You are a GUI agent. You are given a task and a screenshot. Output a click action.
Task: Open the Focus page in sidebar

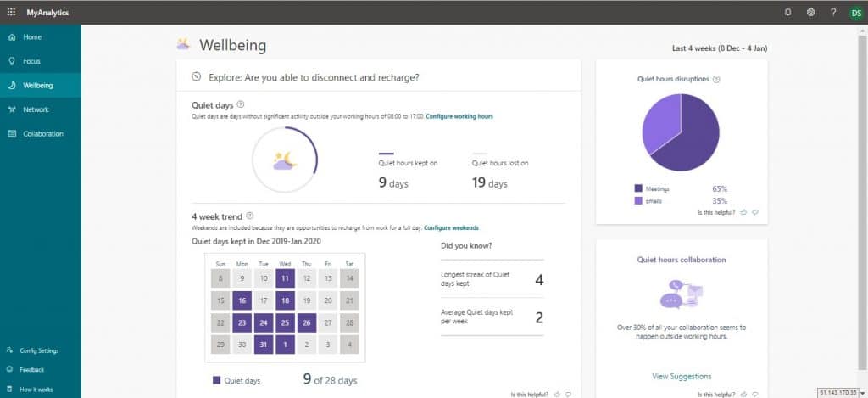tap(31, 61)
